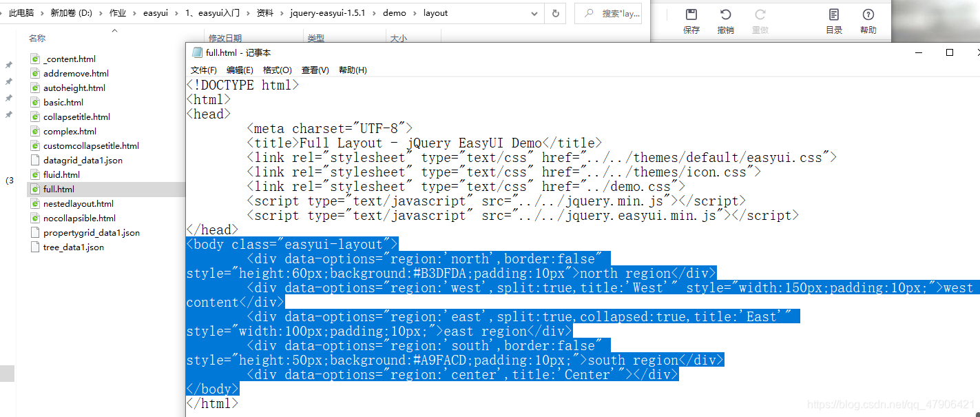
Task: Open the 查看(V) menu in Notepad
Action: point(315,70)
